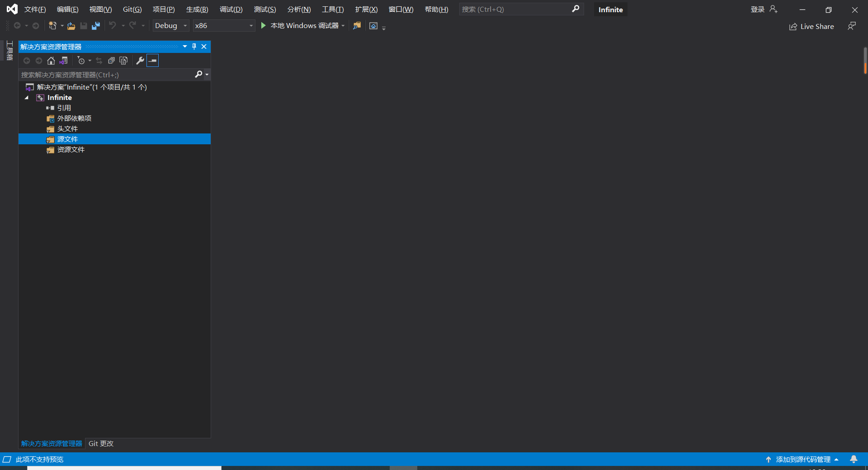The width and height of the screenshot is (868, 470).
Task: Click the Navigate Backward arrow in main toolbar
Action: coord(17,26)
